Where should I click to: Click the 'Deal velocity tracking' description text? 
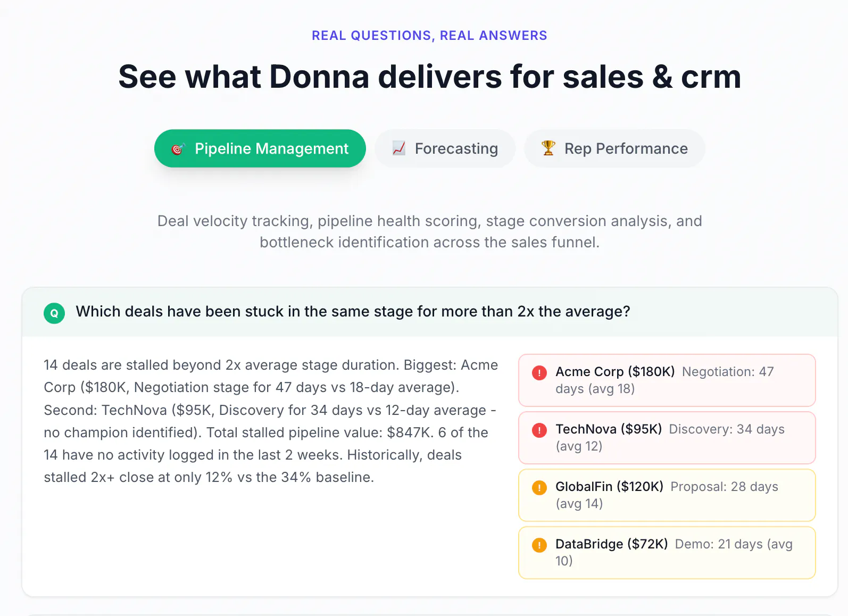[x=429, y=231]
